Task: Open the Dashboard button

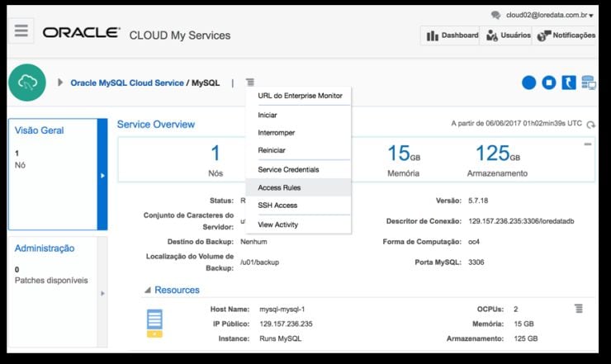Action: tap(451, 35)
